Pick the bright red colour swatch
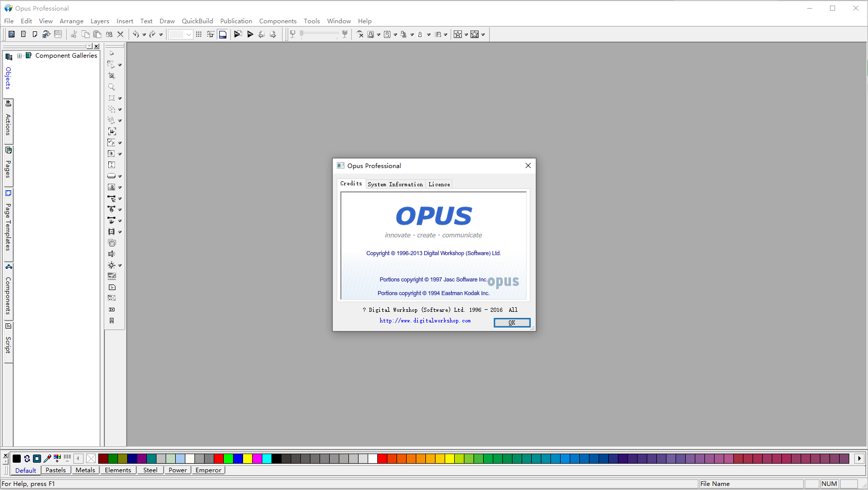The height and width of the screenshot is (490, 868). tap(219, 459)
